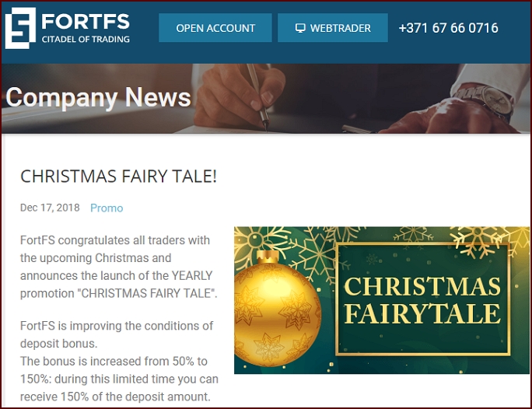The image size is (532, 409).
Task: Open the Webtrader platform
Action: [x=333, y=28]
